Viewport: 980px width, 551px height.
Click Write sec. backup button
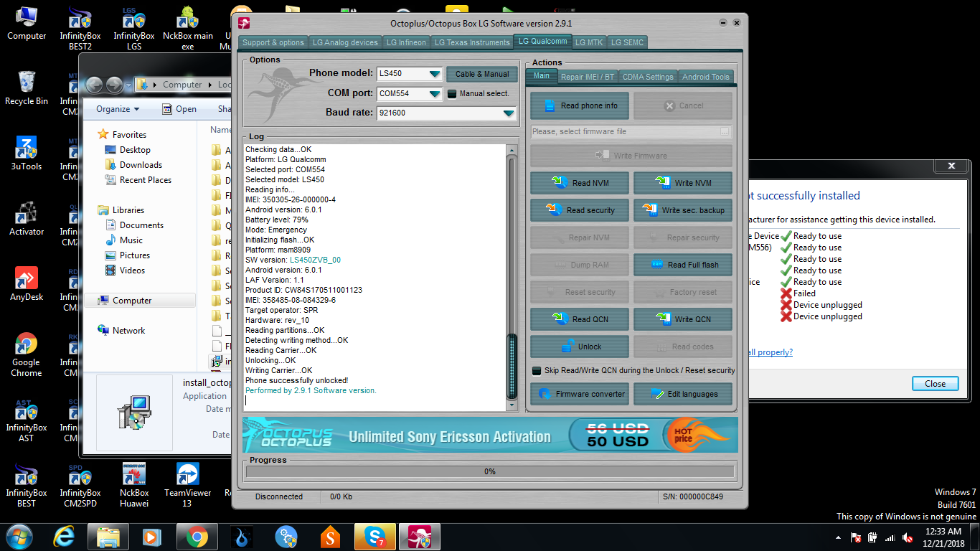pos(683,210)
